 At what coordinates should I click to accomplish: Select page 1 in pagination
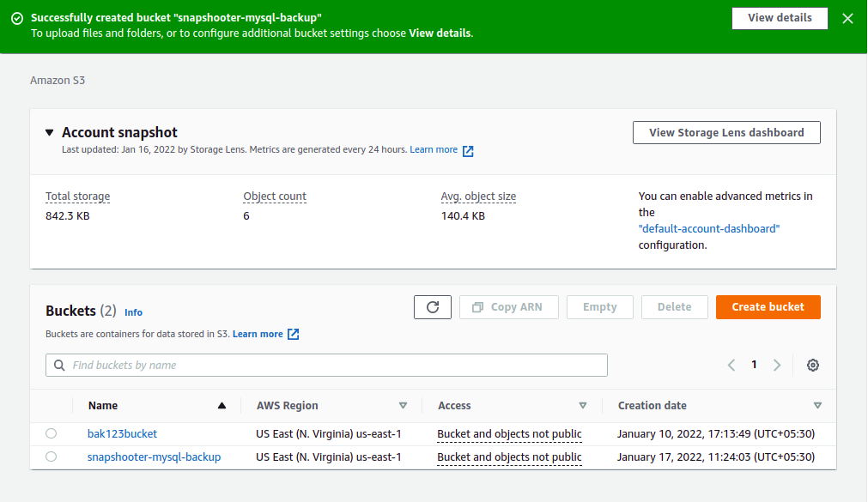(754, 364)
